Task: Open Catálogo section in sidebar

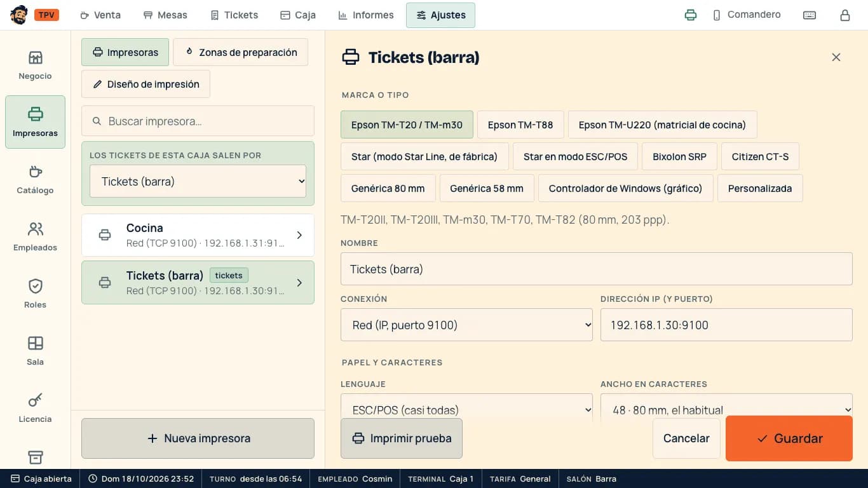Action: pos(35,179)
